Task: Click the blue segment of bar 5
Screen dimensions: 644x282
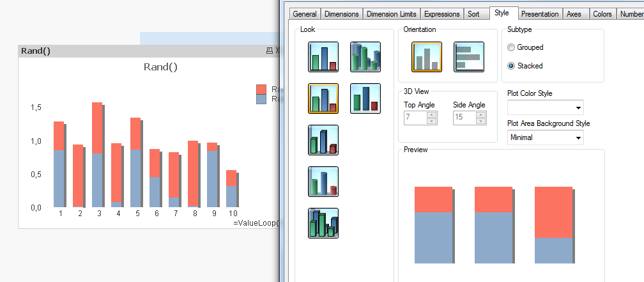Action: tap(135, 178)
